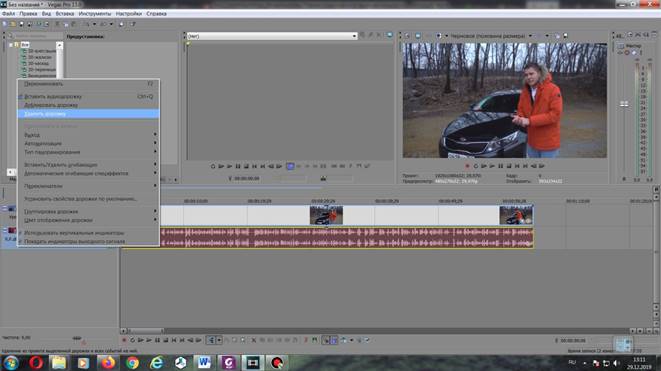Select the last video clip thumbnail on timeline

pos(516,215)
